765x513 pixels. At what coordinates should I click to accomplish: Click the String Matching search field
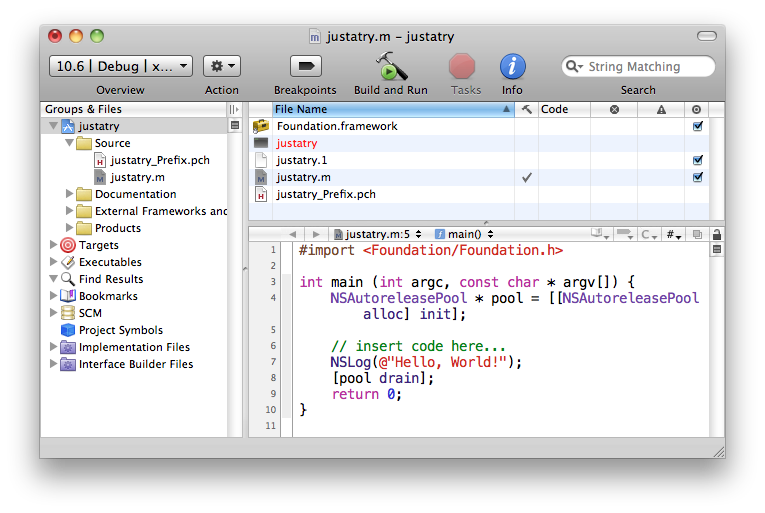coord(645,67)
